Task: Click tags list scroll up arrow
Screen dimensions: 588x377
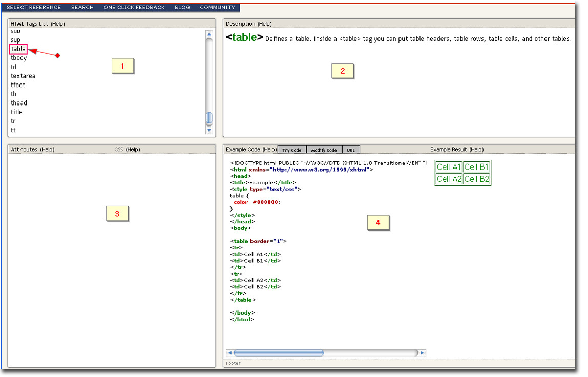Action: 209,34
